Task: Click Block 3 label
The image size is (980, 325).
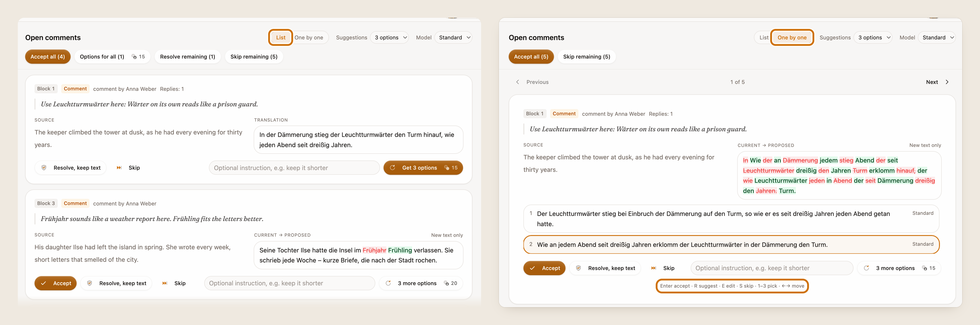Action: tap(46, 203)
